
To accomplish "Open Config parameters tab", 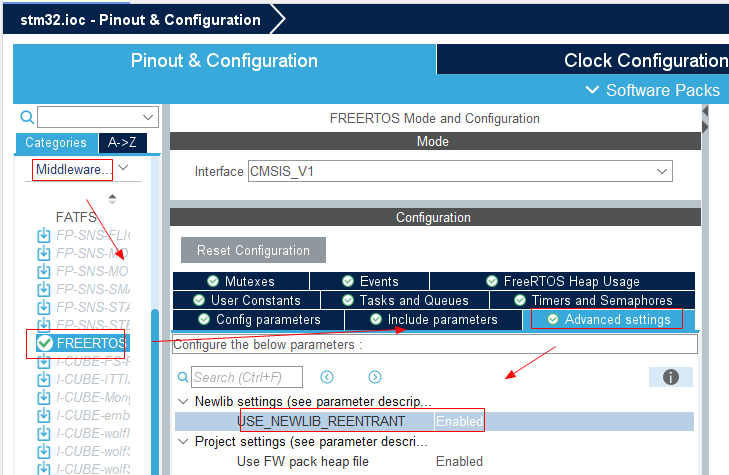I will coord(258,320).
